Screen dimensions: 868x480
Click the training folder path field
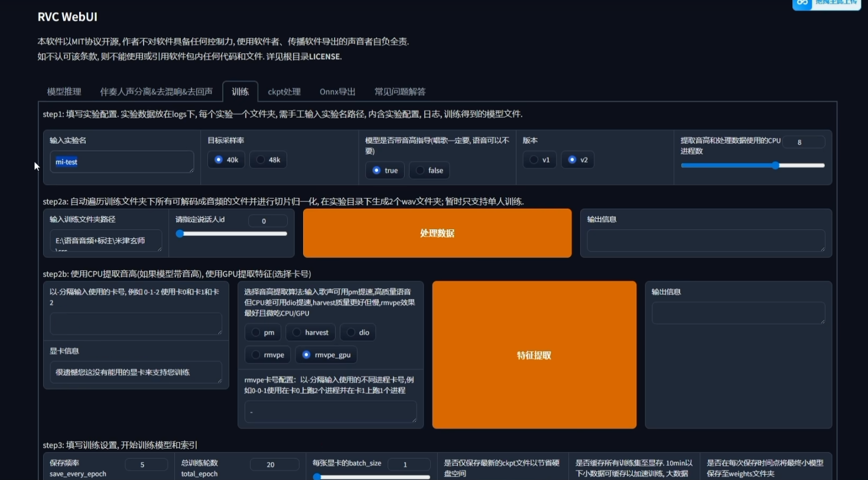tap(106, 241)
